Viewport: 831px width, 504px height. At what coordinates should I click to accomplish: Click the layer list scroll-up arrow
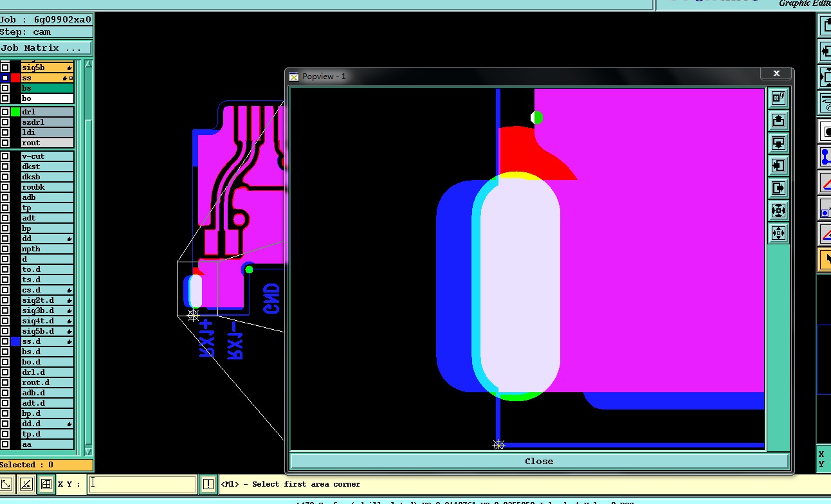click(88, 64)
